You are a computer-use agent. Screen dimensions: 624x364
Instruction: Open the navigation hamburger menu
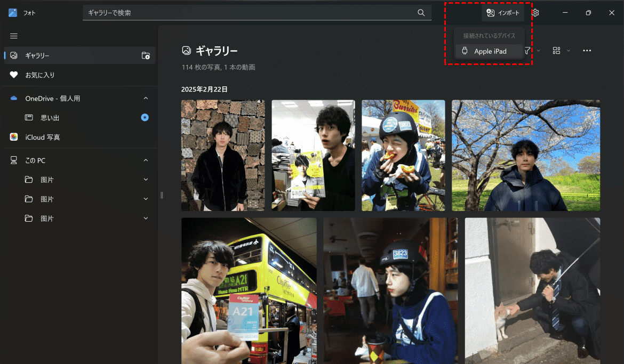click(14, 36)
